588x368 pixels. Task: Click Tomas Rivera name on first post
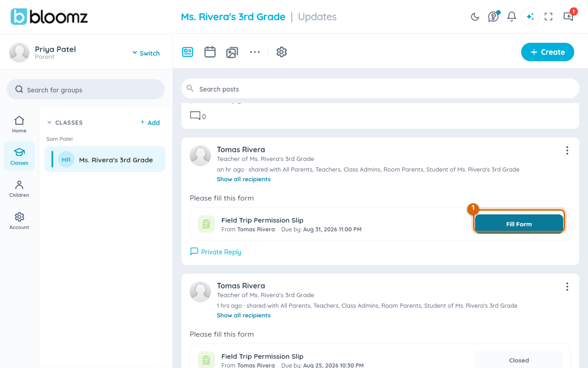(x=241, y=149)
